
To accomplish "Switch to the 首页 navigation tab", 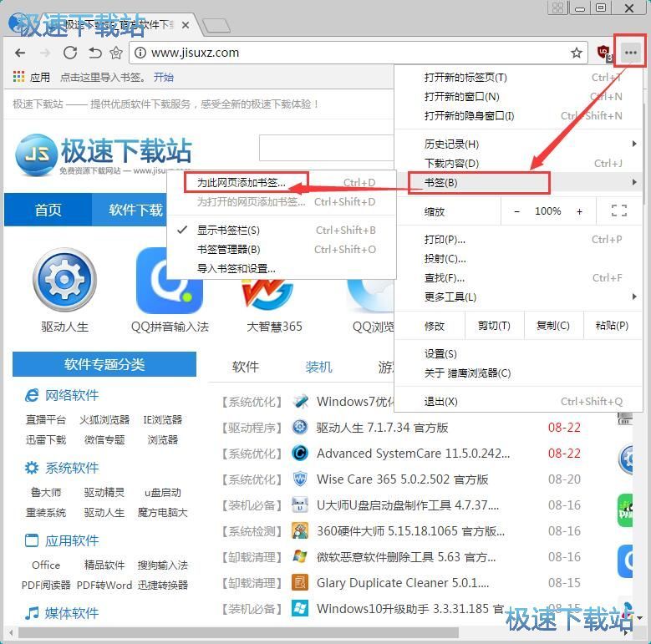I will click(x=48, y=210).
